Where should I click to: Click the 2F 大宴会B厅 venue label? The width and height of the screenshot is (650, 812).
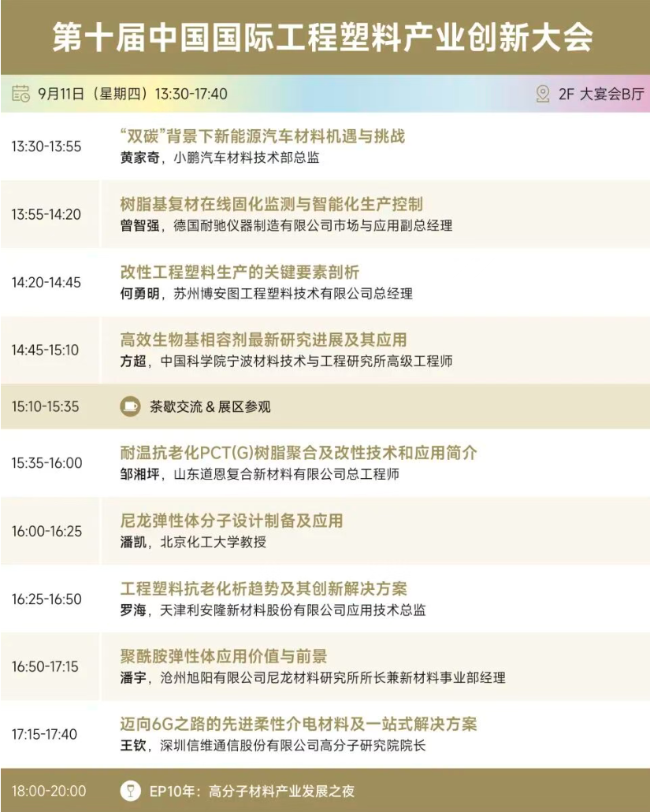pyautogui.click(x=601, y=95)
